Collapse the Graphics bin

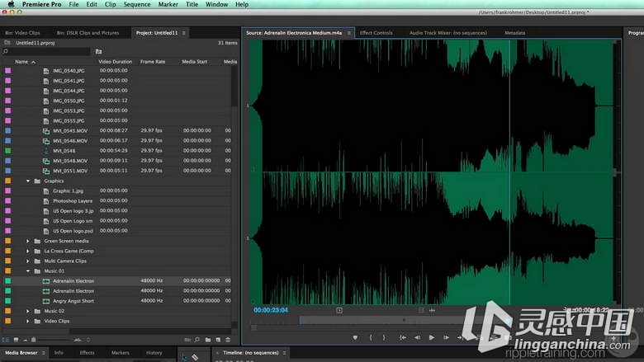[28, 181]
